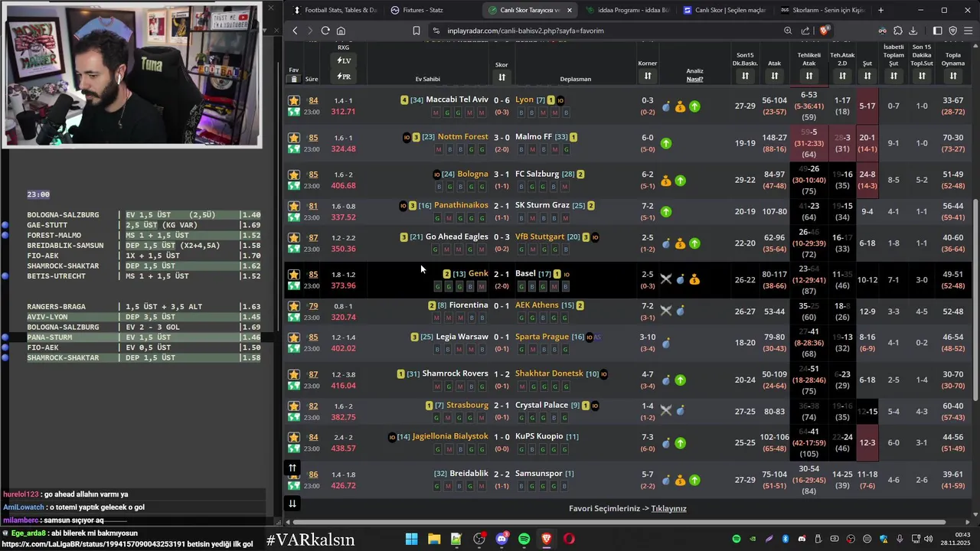Click the trash icon under Fav header
This screenshot has width=980, height=551.
pyautogui.click(x=293, y=79)
